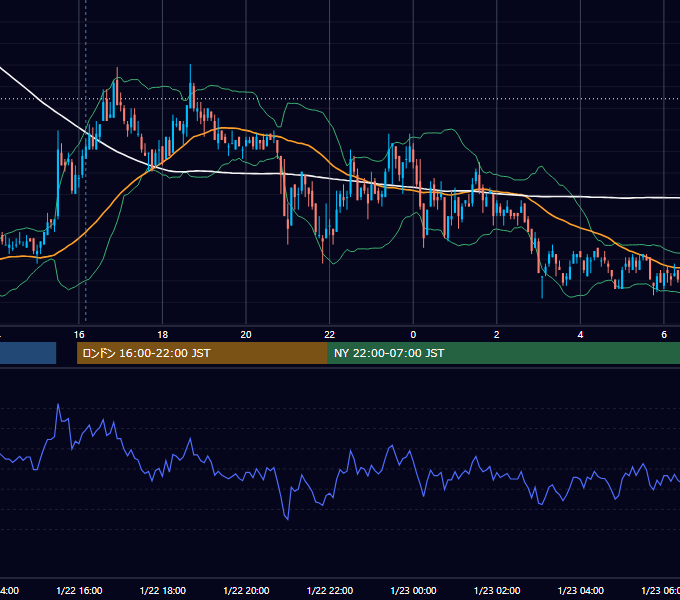
Task: Click the hour 16 axis label
Action: [79, 335]
